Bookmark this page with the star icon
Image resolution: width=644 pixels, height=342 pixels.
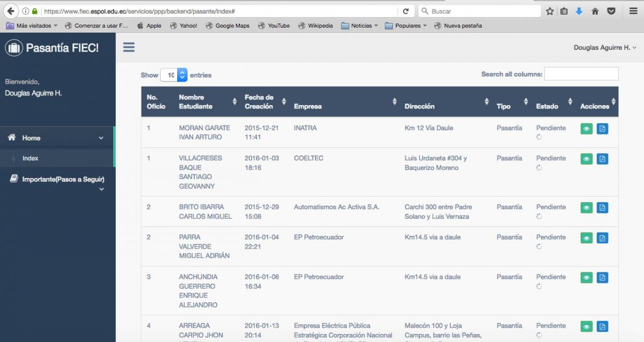point(550,11)
